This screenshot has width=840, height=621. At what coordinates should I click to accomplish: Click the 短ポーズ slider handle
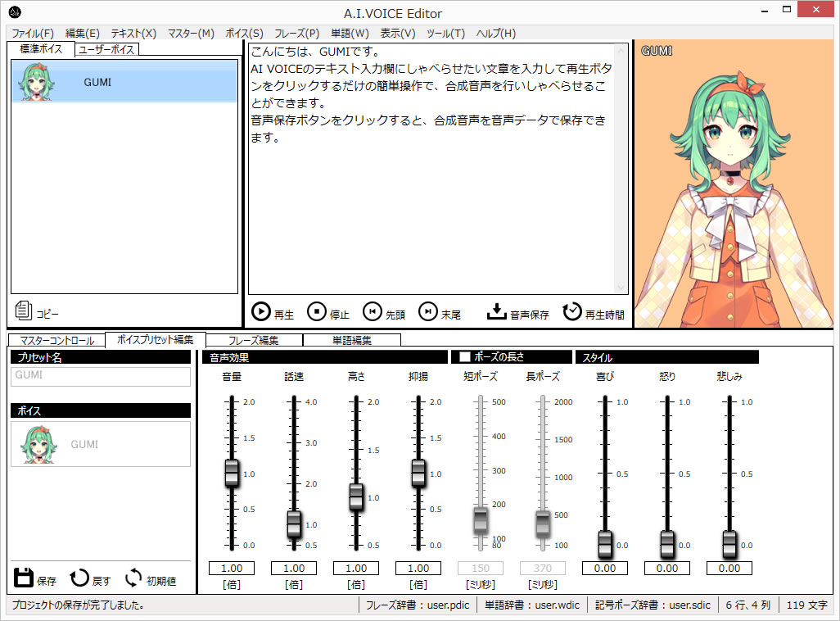pyautogui.click(x=481, y=521)
